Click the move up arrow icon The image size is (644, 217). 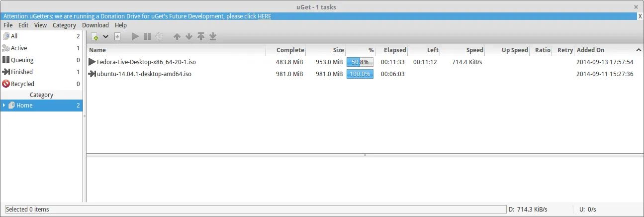tap(177, 36)
